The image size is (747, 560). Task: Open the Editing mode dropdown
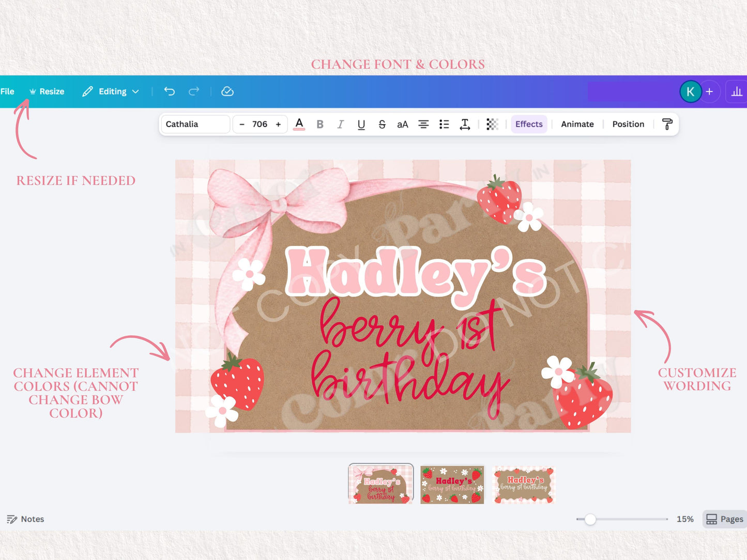point(111,91)
